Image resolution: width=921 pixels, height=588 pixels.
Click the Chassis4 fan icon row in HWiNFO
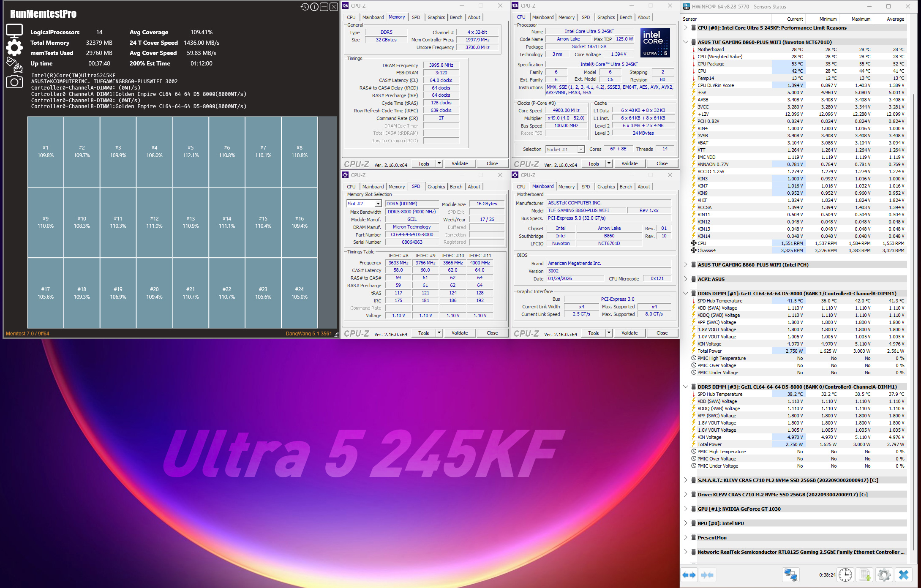(x=693, y=250)
